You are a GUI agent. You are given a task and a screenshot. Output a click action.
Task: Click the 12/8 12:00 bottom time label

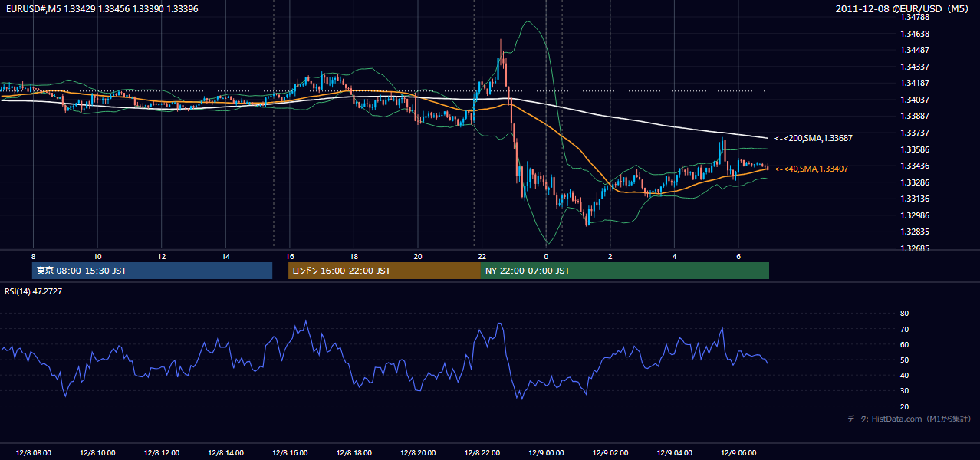[x=161, y=453]
